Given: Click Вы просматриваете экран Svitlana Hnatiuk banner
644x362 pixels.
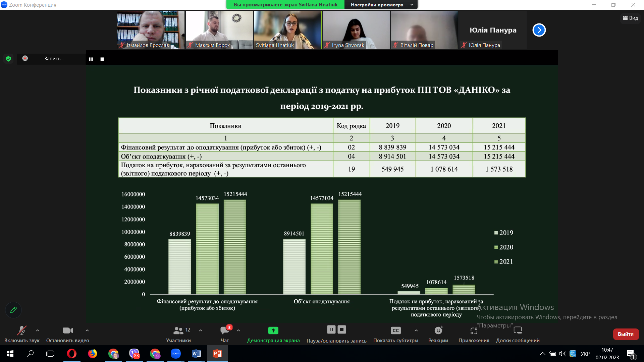Looking at the screenshot, I should [x=285, y=5].
